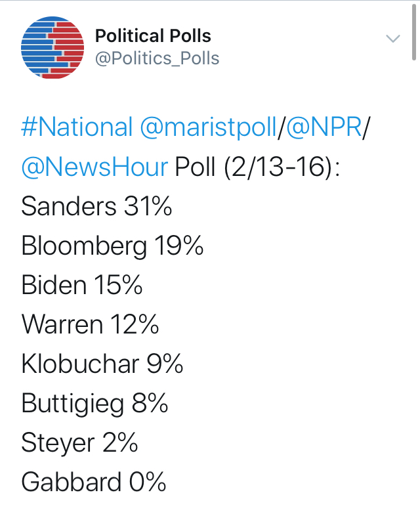Click the Steyer 2% line
This screenshot has height=516, width=420.
[x=79, y=443]
